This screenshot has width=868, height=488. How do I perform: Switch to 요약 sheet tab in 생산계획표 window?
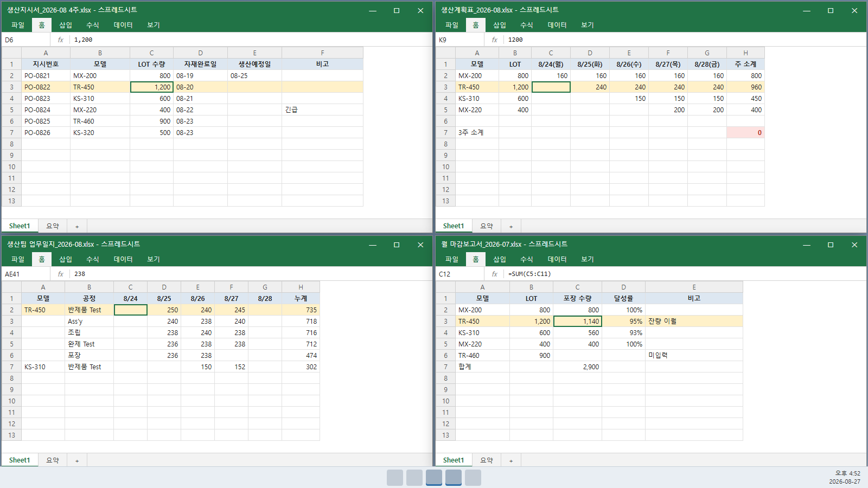pos(487,226)
